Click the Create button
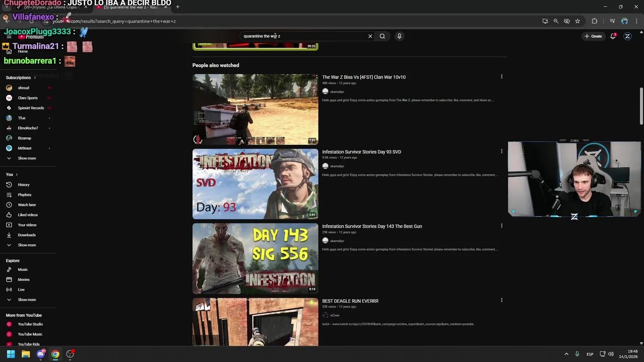Viewport: 644px width, 362px height. click(593, 36)
